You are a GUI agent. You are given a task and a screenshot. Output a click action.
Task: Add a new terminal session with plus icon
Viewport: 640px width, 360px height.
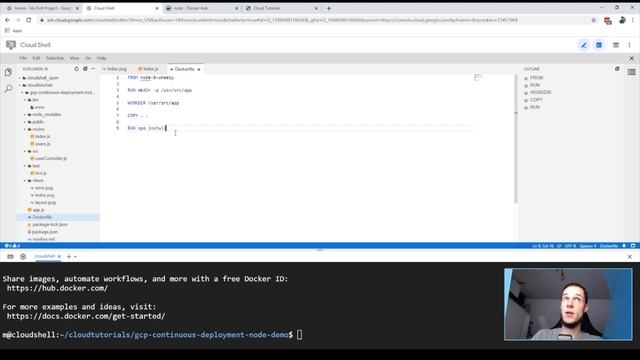pos(69,257)
